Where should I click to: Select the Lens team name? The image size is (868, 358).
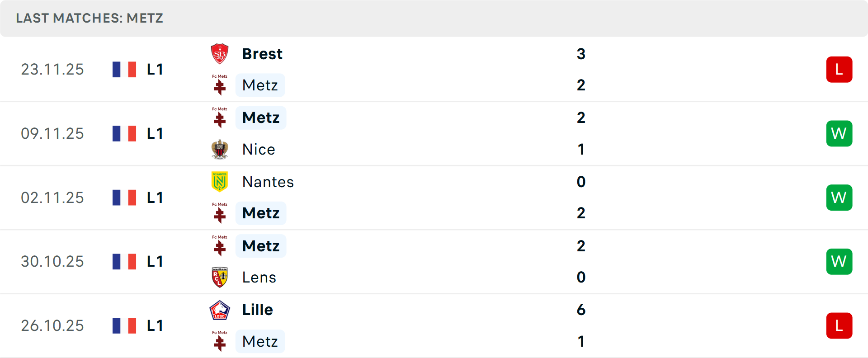pyautogui.click(x=259, y=277)
